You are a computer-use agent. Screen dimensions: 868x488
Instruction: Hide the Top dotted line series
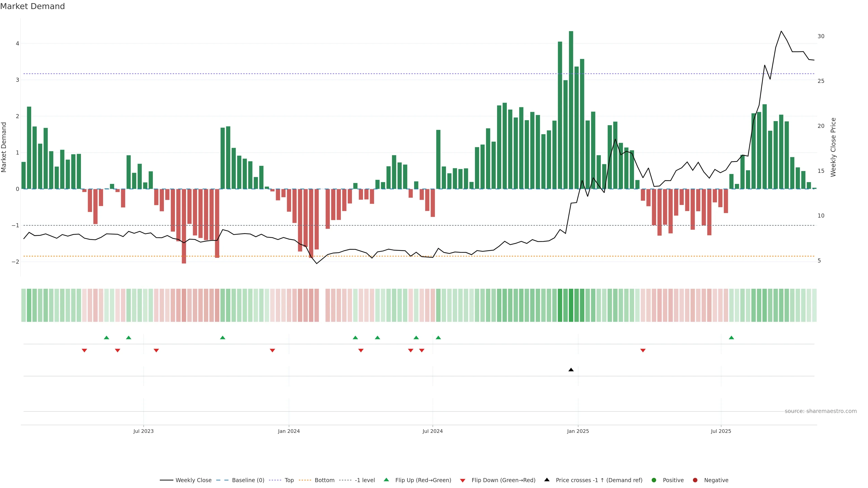(x=289, y=480)
